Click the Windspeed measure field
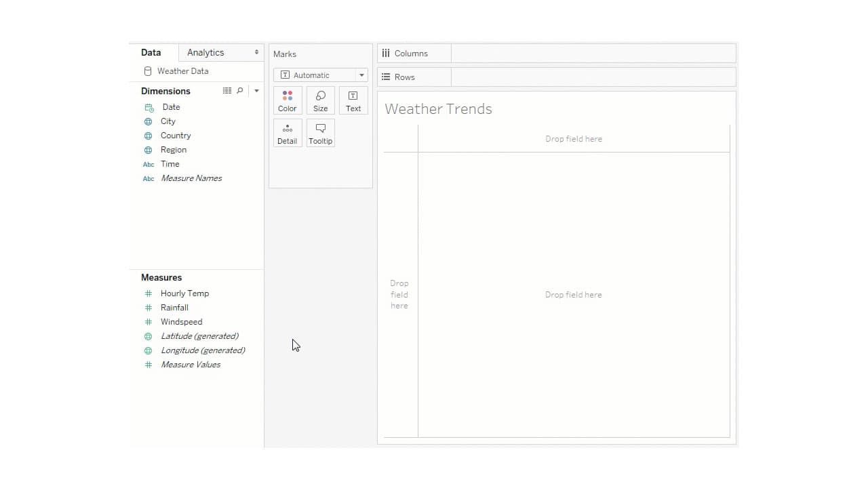 click(x=181, y=321)
